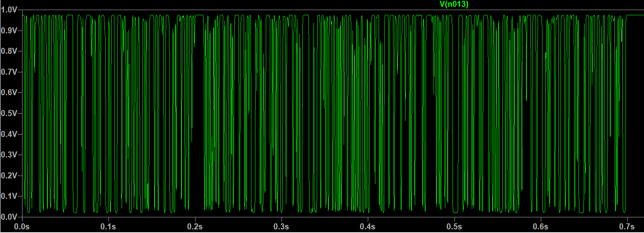Screen dimensions: 644x233
Task: Click the 0.7s time axis label
Action: pyautogui.click(x=627, y=227)
